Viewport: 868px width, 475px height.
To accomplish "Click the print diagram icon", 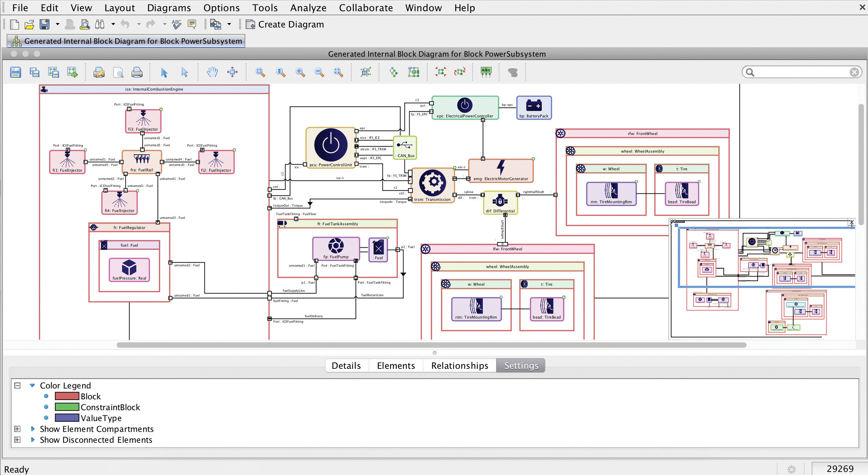I will coord(137,72).
